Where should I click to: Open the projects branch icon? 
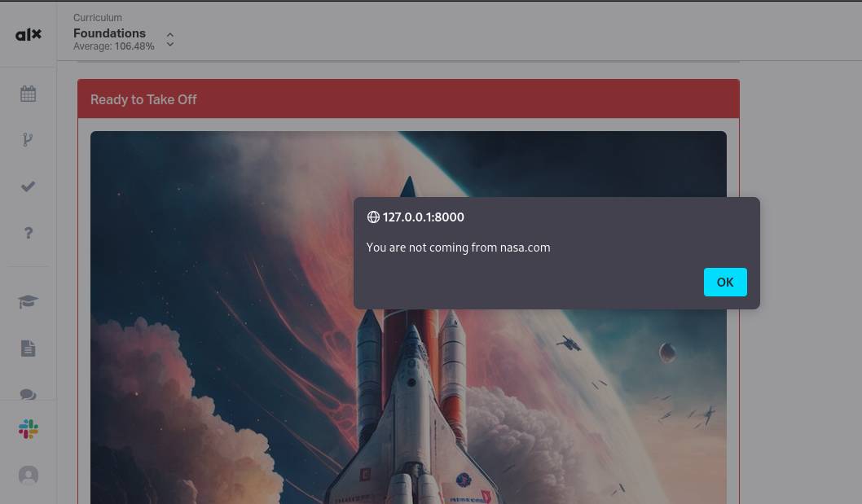click(28, 140)
